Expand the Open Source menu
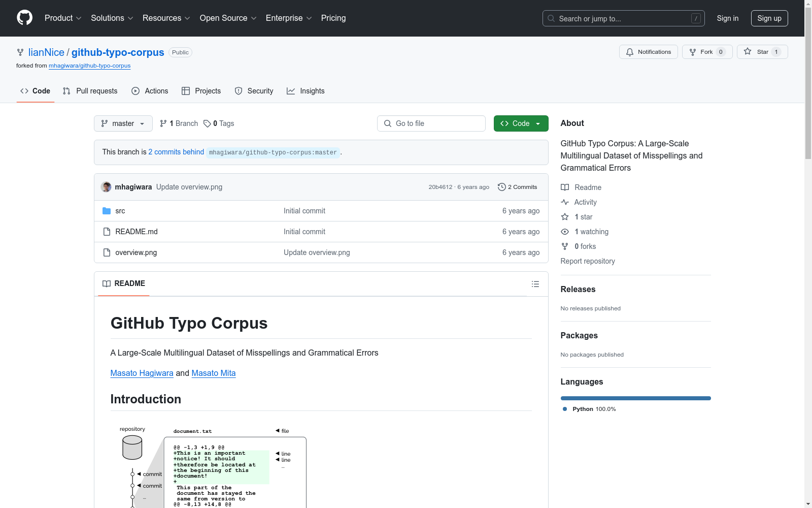This screenshot has height=508, width=812. tap(228, 18)
